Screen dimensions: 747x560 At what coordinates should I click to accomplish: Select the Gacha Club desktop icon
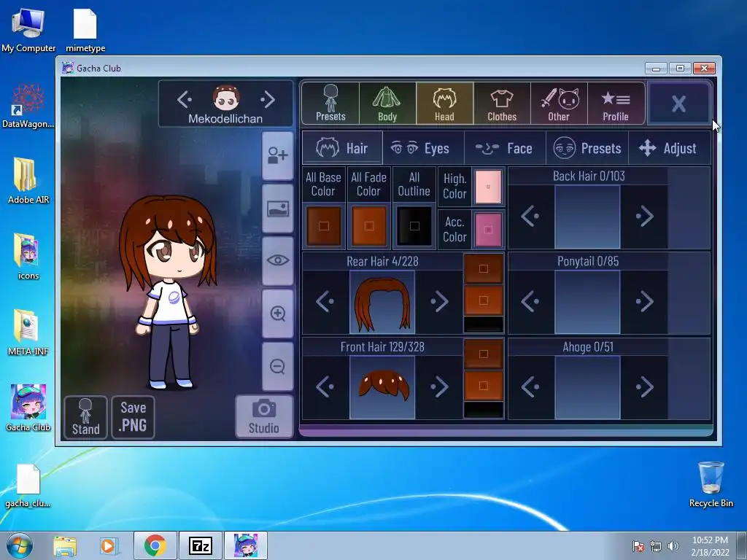(28, 408)
